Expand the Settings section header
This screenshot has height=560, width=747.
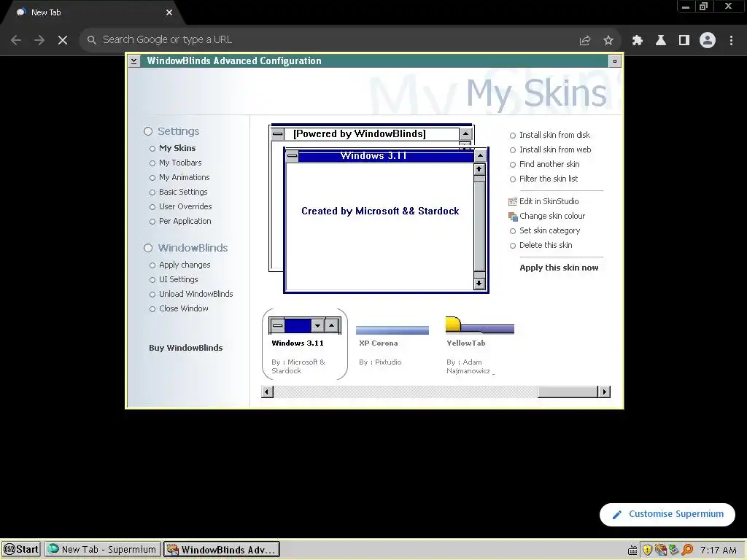[171, 131]
